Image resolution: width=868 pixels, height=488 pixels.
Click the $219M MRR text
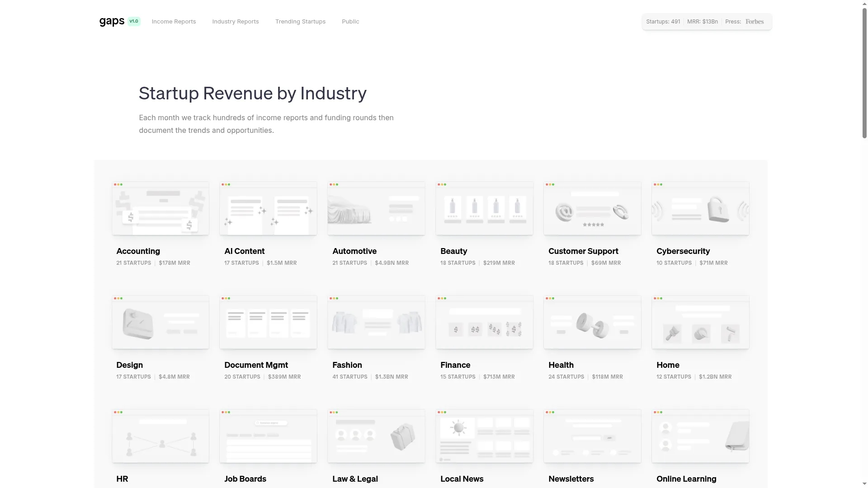(499, 263)
